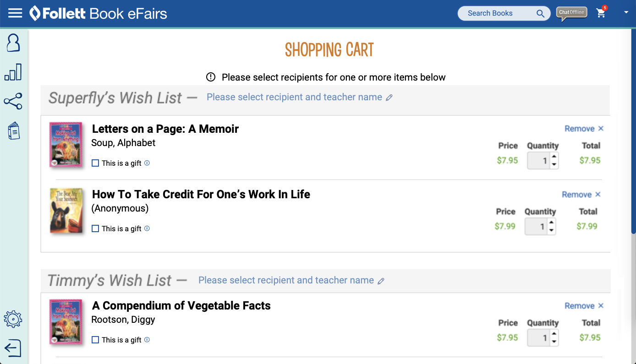Open the dropdown arrow at the top right
The image size is (636, 364).
click(x=626, y=13)
